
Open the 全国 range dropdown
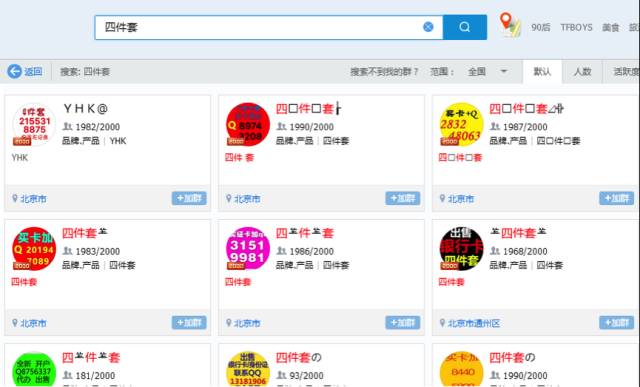coord(488,71)
